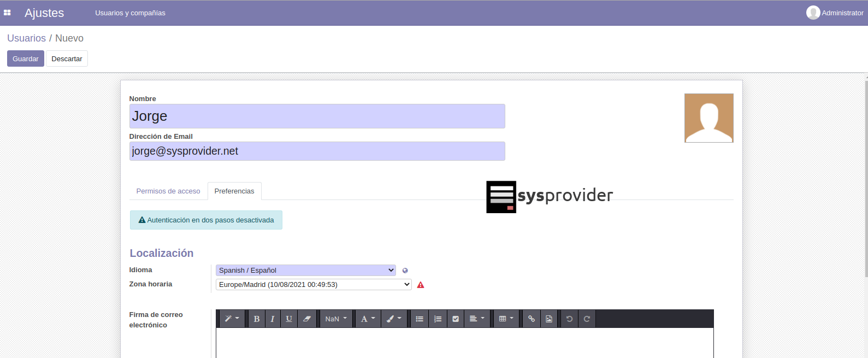Open the NaN font size dropdown

335,319
